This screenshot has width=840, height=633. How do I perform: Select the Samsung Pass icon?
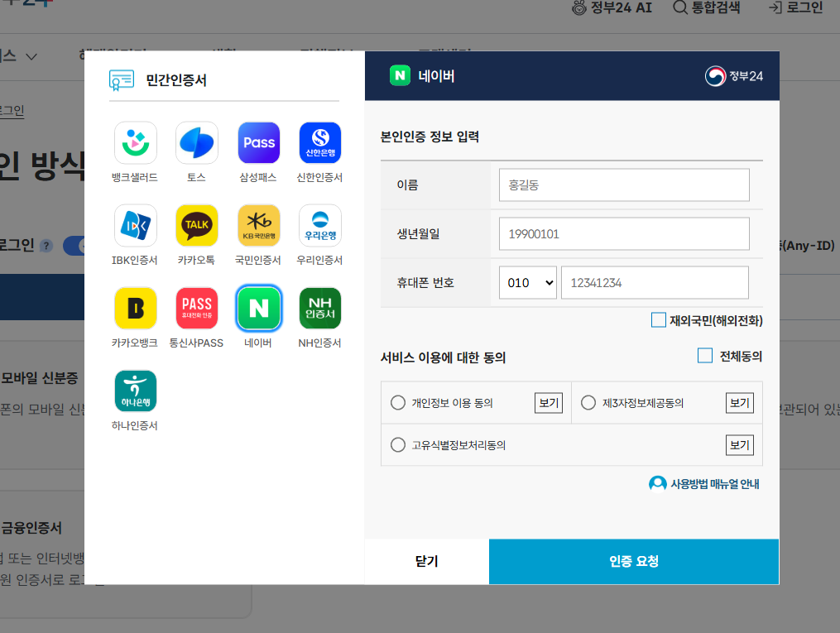pyautogui.click(x=259, y=142)
